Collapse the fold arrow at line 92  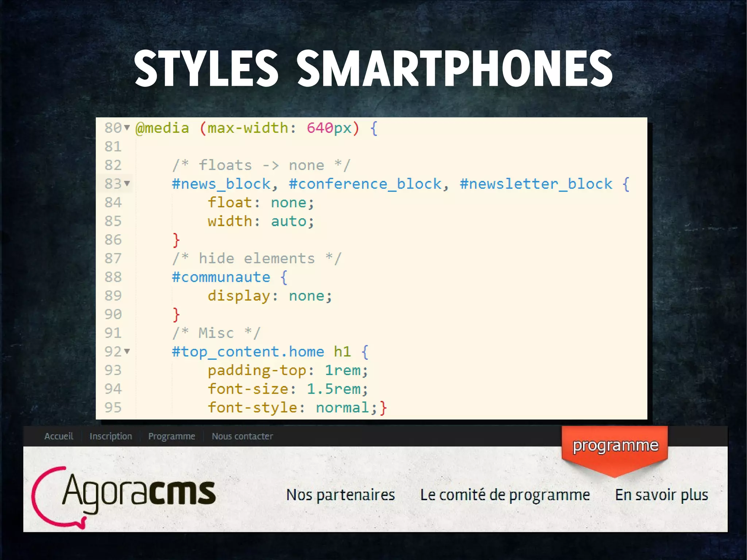coord(127,351)
